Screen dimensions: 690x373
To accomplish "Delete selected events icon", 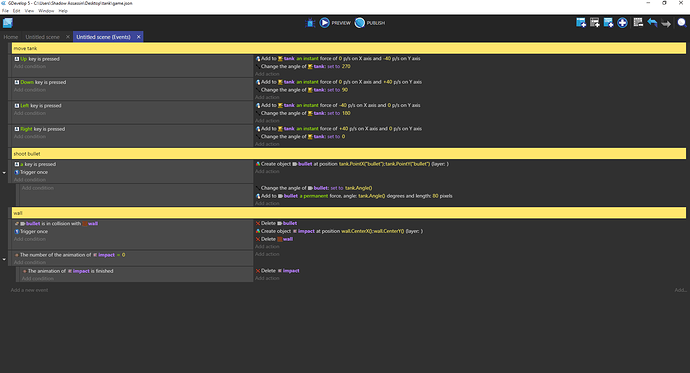I will 638,22.
